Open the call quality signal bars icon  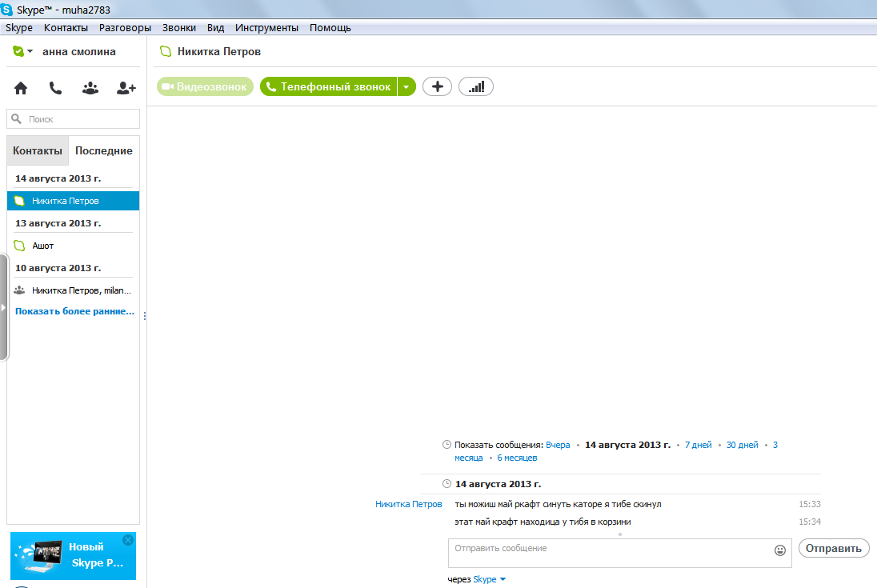point(476,86)
